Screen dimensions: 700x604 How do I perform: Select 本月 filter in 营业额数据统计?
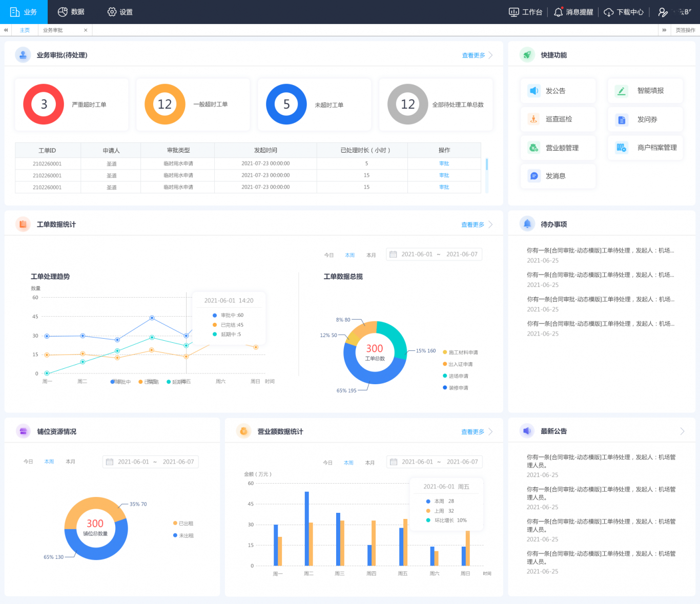(x=370, y=463)
